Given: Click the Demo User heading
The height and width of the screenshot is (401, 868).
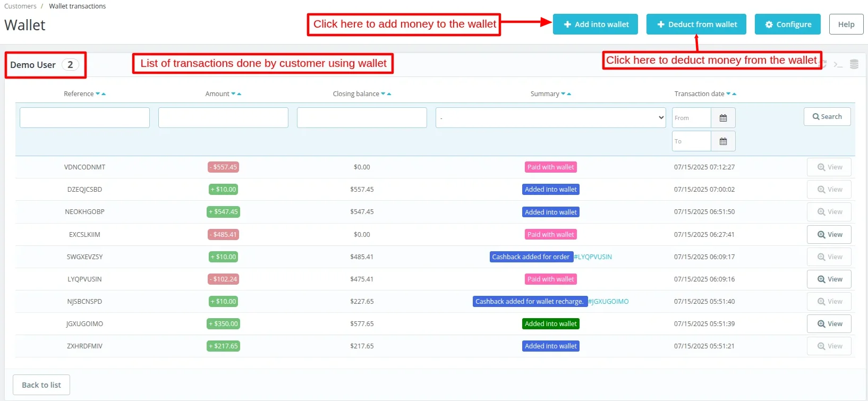Looking at the screenshot, I should click(33, 65).
